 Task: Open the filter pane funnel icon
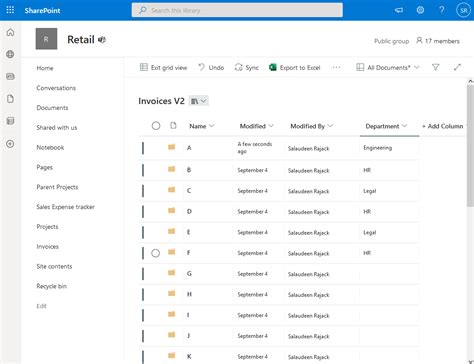pos(435,67)
